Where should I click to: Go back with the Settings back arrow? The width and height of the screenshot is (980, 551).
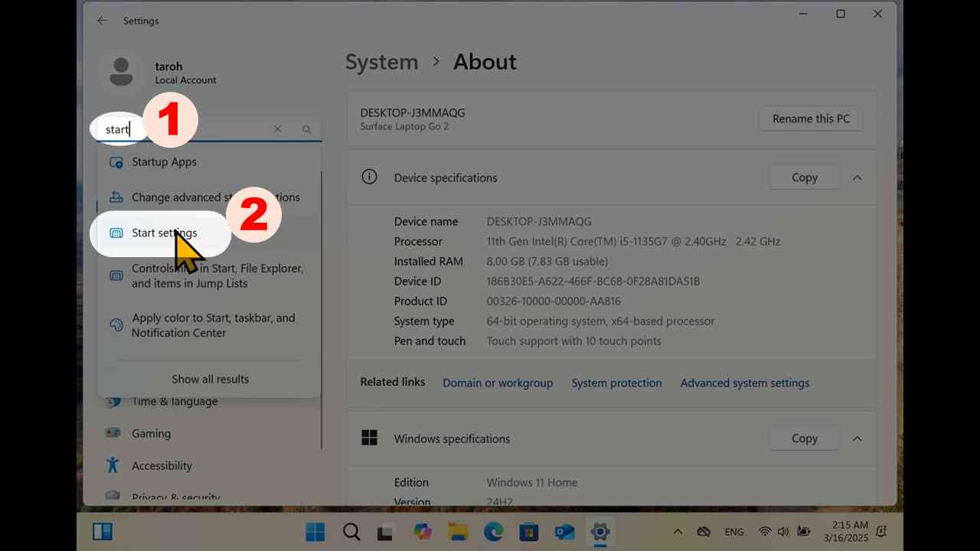102,21
